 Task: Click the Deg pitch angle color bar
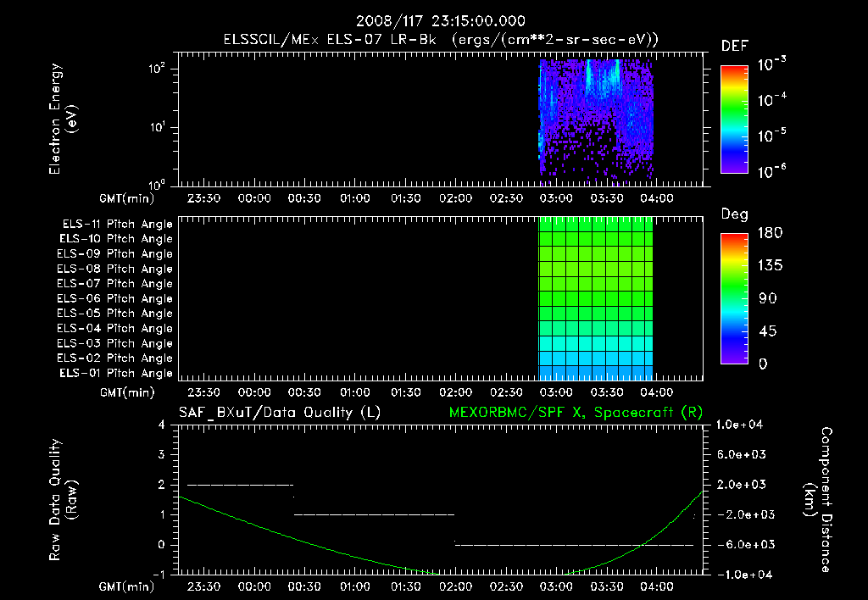tap(734, 299)
